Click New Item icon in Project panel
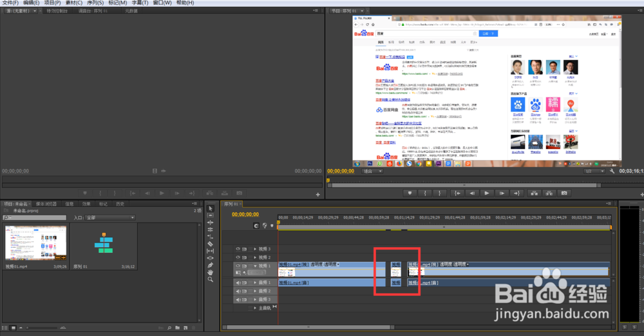This screenshot has width=644, height=336. (x=185, y=328)
